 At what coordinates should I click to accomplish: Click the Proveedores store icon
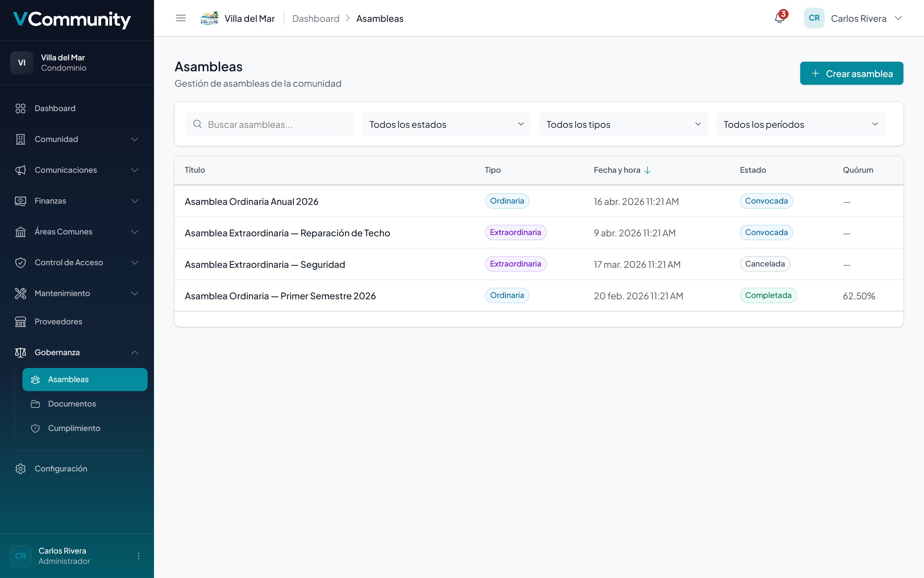pyautogui.click(x=20, y=321)
